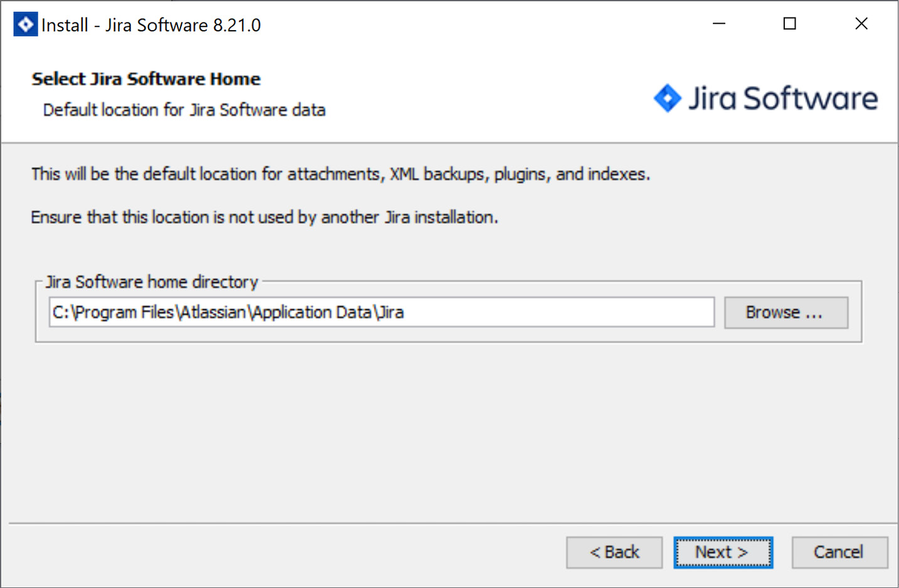This screenshot has width=899, height=588.
Task: Click the another Jira installation warning line
Action: pos(264,218)
